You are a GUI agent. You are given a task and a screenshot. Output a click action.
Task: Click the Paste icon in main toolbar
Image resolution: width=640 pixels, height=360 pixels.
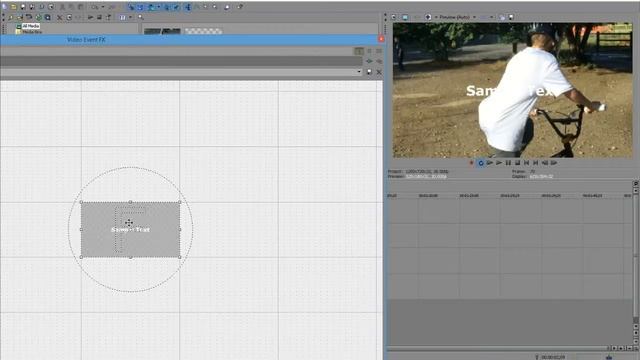[x=80, y=7]
